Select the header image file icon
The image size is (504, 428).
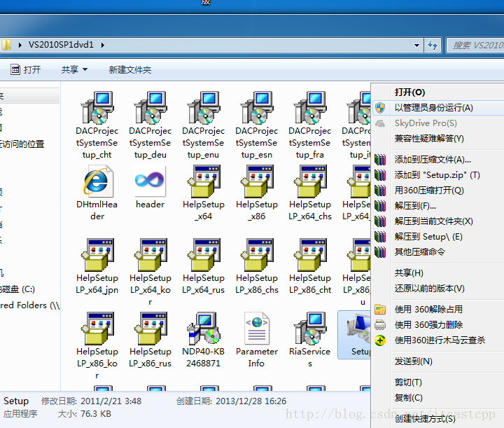coord(150,181)
